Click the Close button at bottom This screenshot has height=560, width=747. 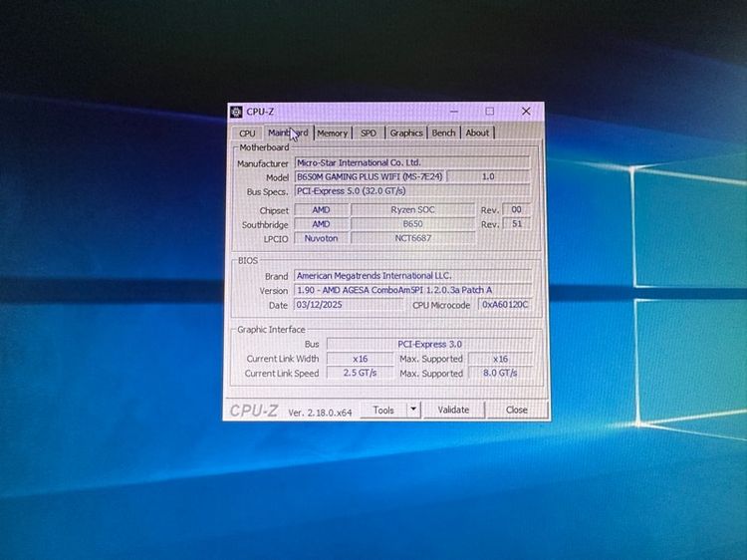click(x=516, y=410)
